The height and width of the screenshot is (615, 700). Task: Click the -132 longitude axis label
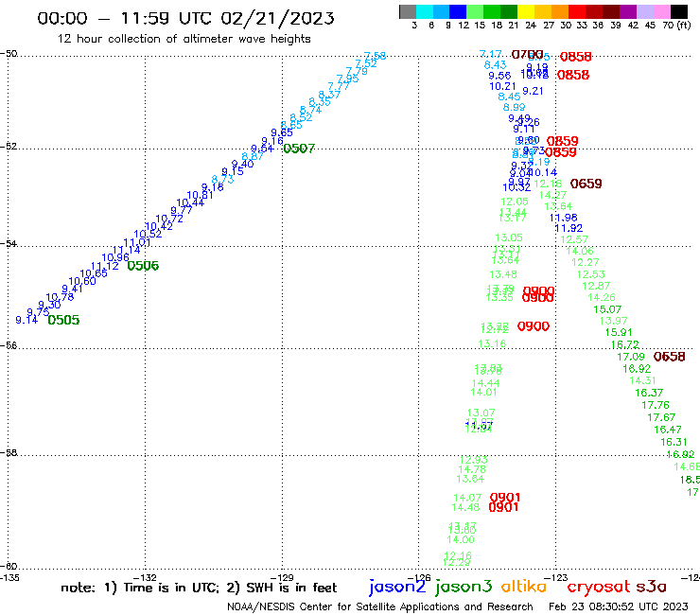coord(146,577)
